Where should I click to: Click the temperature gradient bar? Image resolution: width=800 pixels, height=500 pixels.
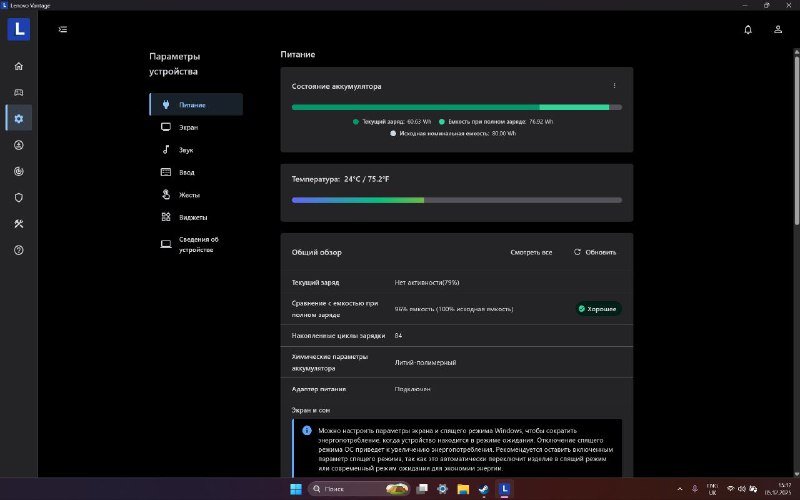(x=457, y=200)
